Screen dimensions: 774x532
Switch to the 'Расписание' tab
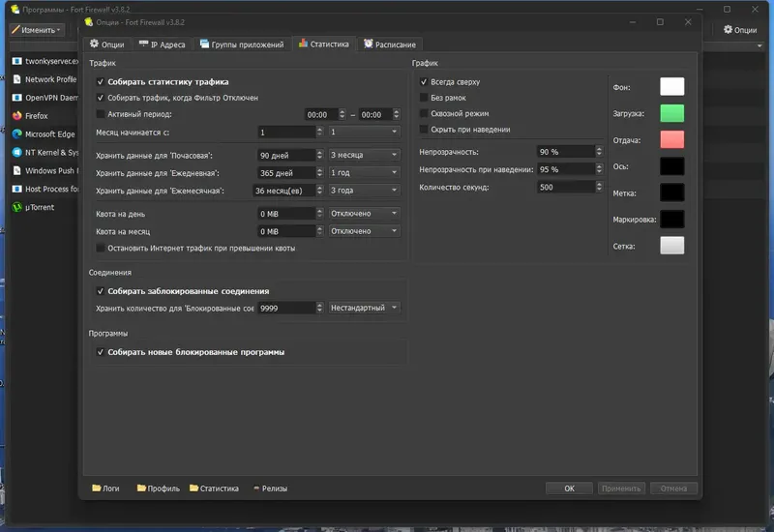389,44
